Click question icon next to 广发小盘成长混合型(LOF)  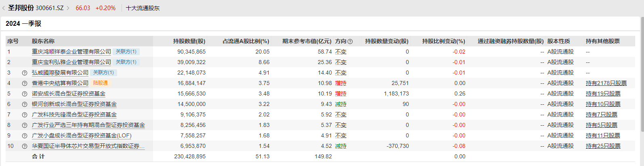click(x=25, y=136)
